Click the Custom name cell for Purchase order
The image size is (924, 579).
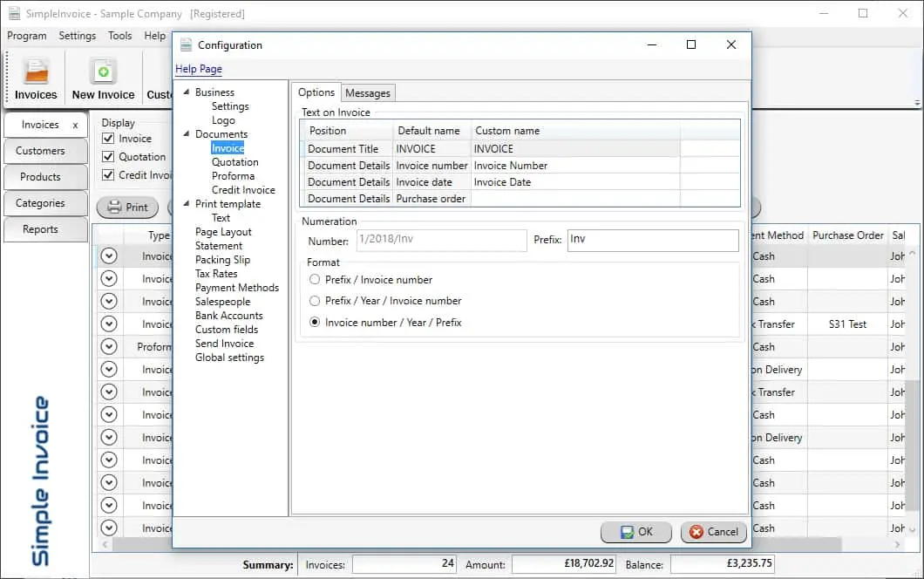click(x=575, y=199)
